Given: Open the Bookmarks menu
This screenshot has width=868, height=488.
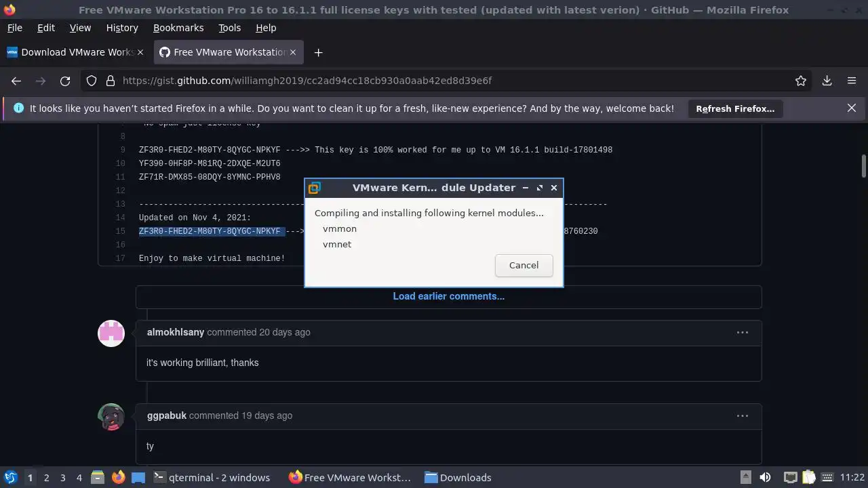Looking at the screenshot, I should click(x=178, y=28).
